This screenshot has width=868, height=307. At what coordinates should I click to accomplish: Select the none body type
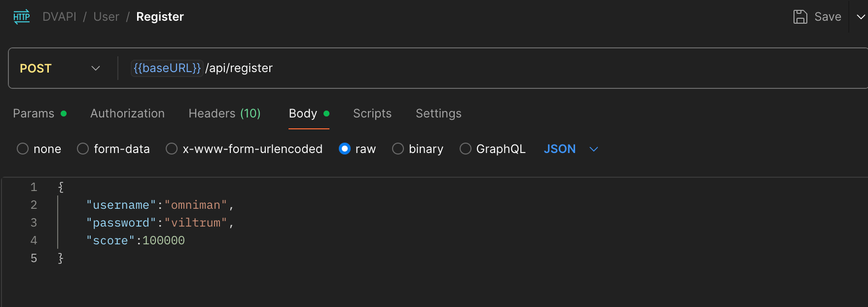pos(23,149)
